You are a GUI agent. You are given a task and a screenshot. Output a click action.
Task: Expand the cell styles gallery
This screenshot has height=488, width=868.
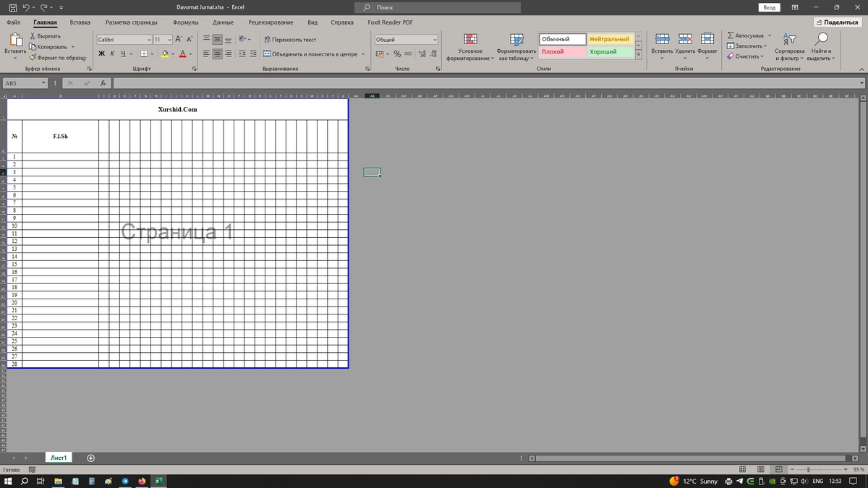[x=638, y=55]
